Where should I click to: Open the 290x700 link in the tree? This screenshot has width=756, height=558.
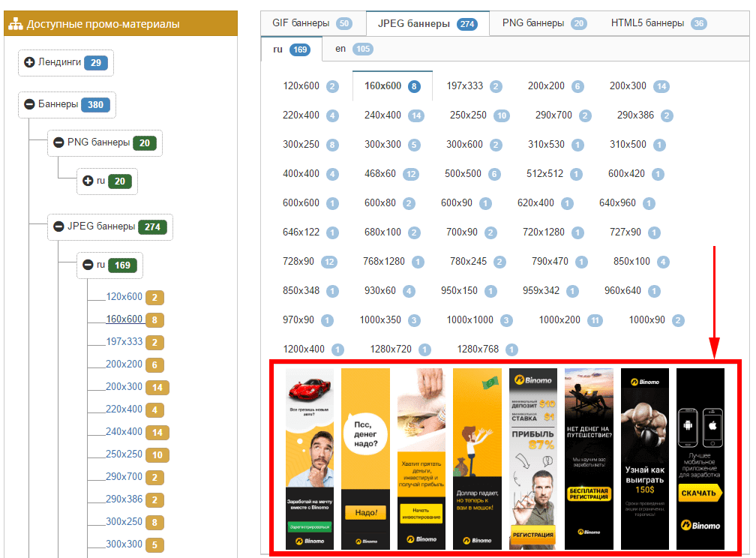point(124,476)
